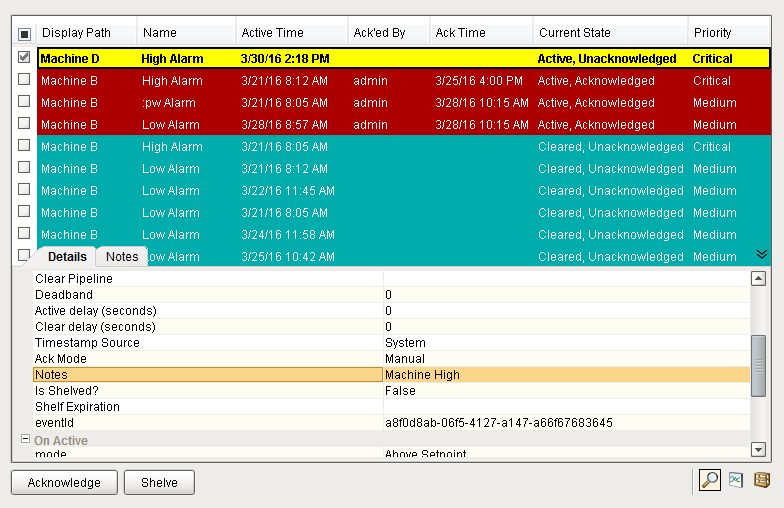The height and width of the screenshot is (508, 784).
Task: Click the shelf icon for shelved alarms
Action: click(x=762, y=481)
